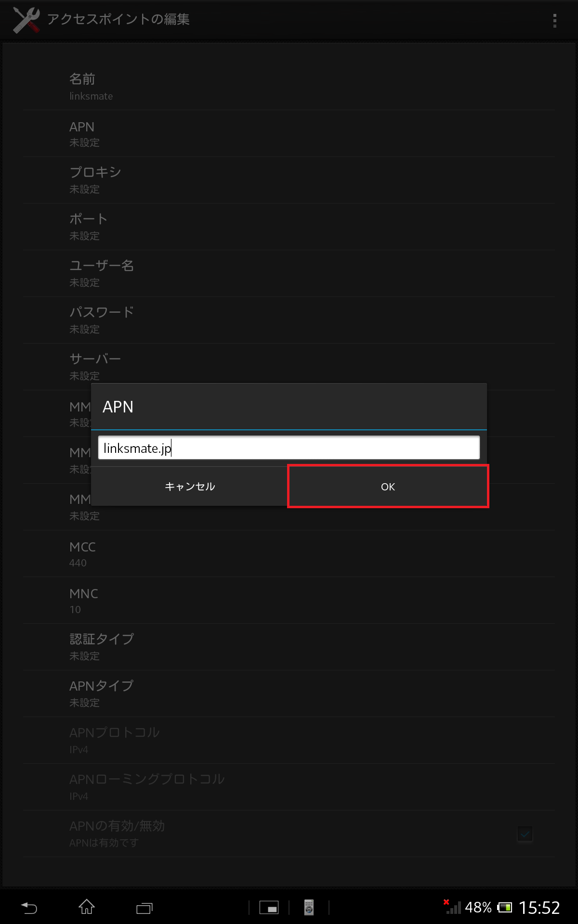
Task: Open the APN 未設定 setting row
Action: tap(289, 134)
